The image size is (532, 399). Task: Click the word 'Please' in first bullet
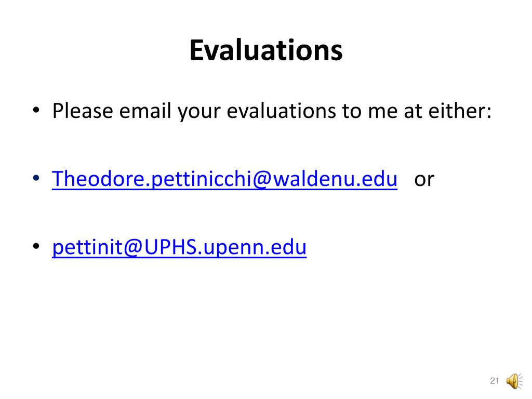pyautogui.click(x=83, y=111)
